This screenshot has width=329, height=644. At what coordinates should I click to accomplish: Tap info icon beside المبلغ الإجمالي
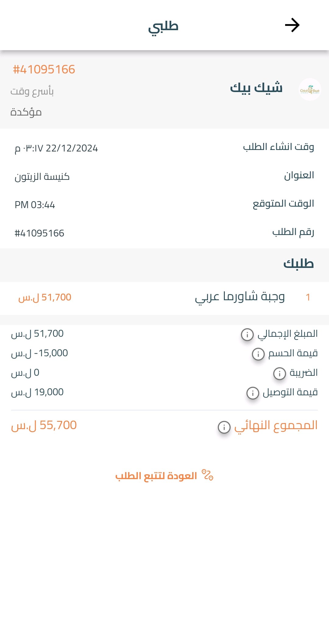coord(247,334)
